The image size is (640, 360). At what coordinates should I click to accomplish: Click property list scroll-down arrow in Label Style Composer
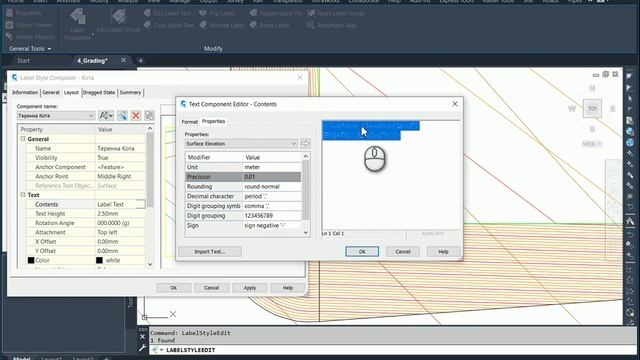pos(150,264)
